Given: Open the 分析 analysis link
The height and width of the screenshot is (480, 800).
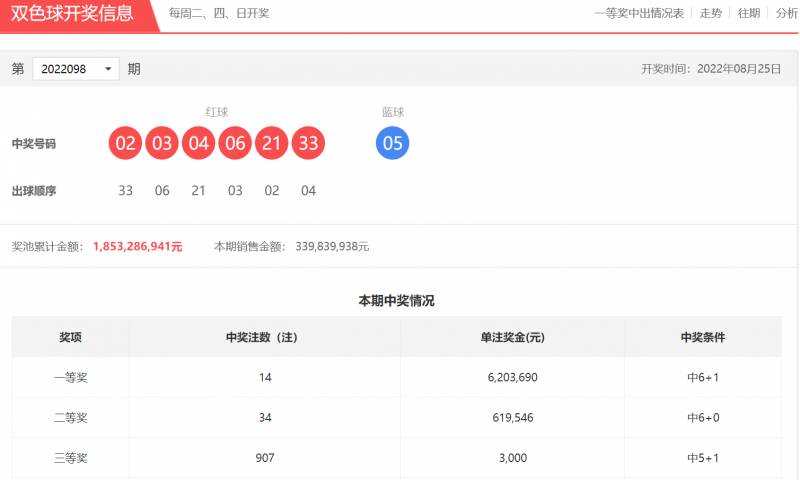Looking at the screenshot, I should [x=787, y=13].
